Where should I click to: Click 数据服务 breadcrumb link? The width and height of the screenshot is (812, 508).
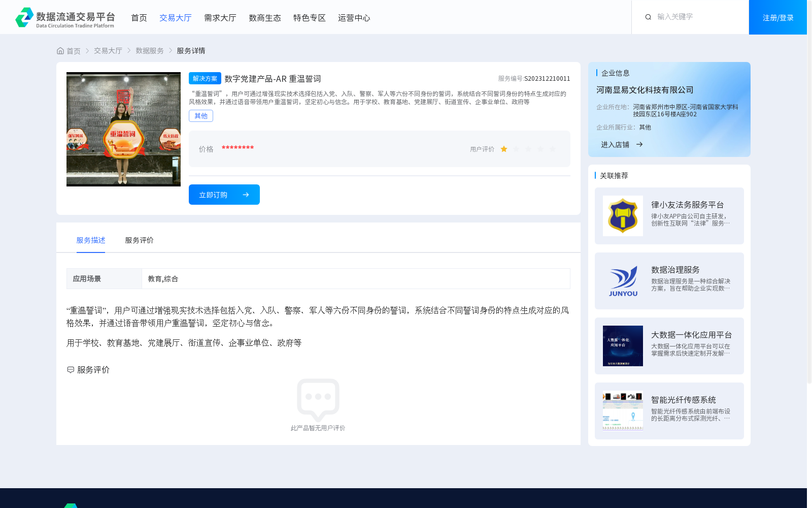coord(150,51)
